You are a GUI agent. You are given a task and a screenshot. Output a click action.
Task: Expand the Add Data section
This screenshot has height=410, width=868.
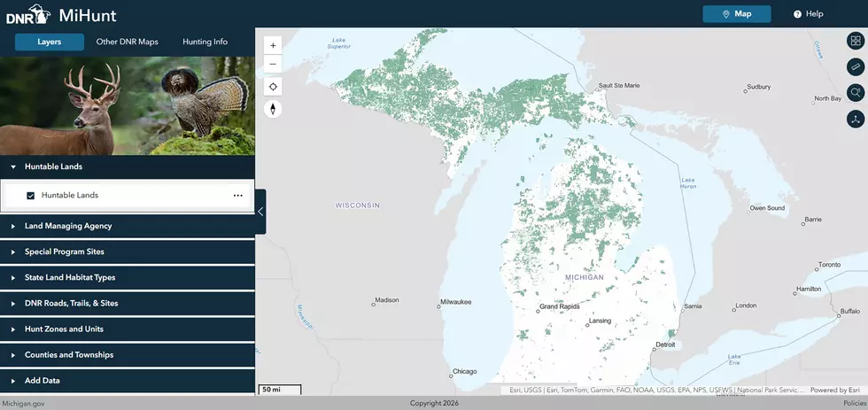pyautogui.click(x=128, y=381)
